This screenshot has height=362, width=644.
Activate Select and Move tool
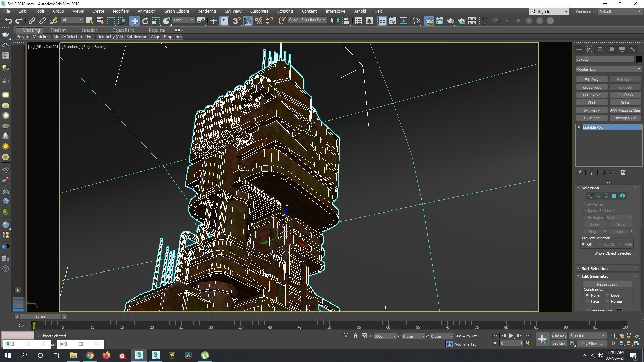pyautogui.click(x=134, y=21)
